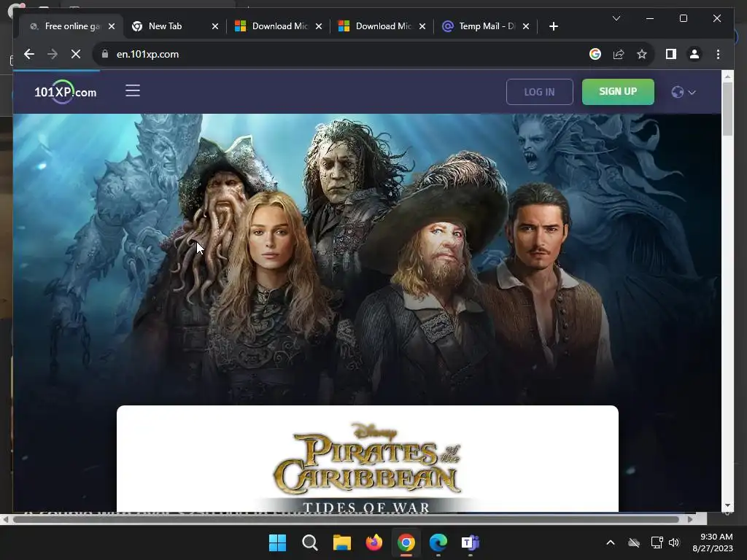Open Chrome's three-dot menu
The width and height of the screenshot is (747, 560).
(x=718, y=54)
